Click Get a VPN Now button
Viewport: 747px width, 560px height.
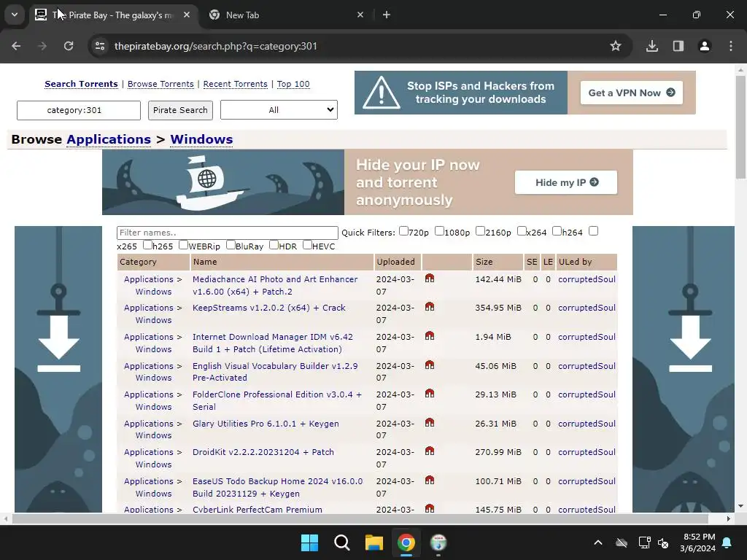[x=631, y=93]
